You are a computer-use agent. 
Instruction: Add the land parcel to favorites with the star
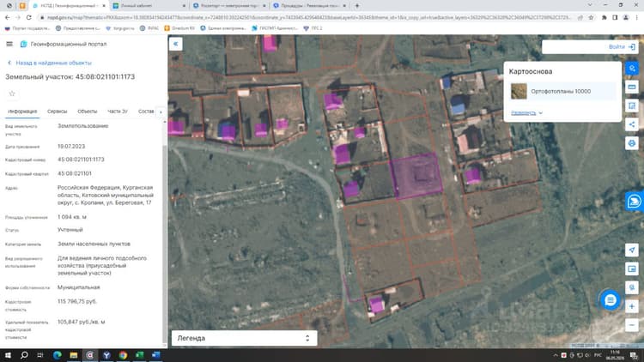pyautogui.click(x=12, y=94)
